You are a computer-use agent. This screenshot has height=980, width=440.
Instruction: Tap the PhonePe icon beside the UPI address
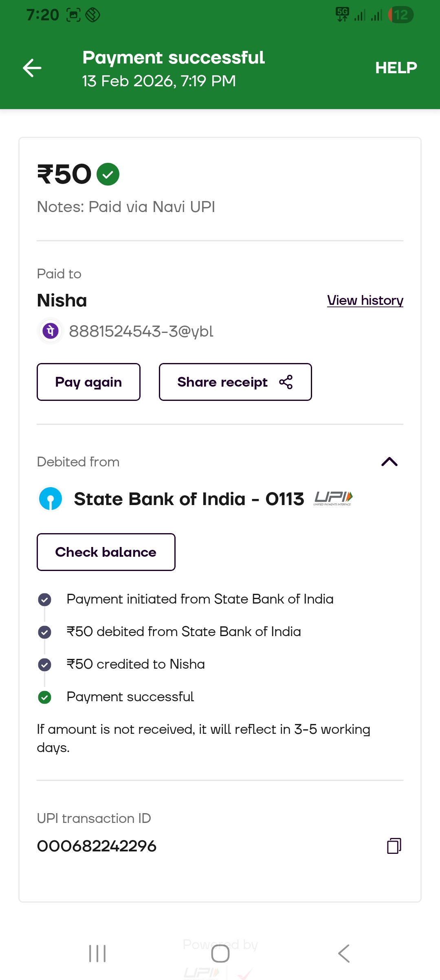click(x=51, y=331)
